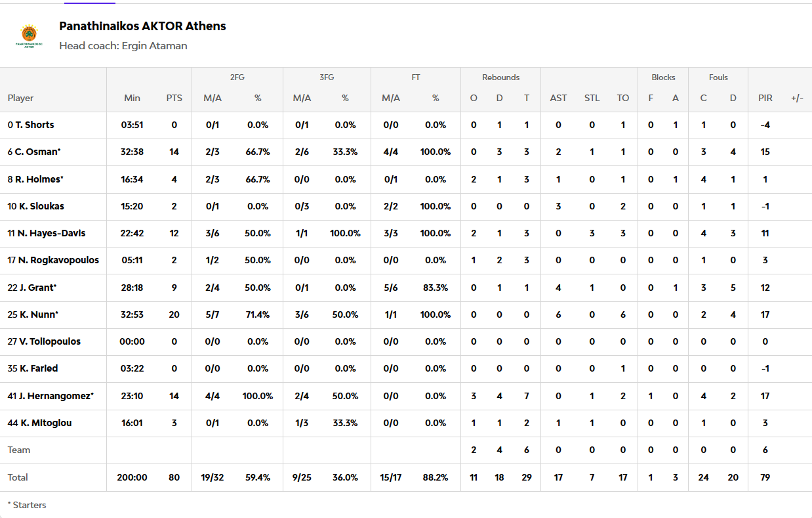Open T. Shorts player profile
812x518 pixels.
tap(35, 125)
